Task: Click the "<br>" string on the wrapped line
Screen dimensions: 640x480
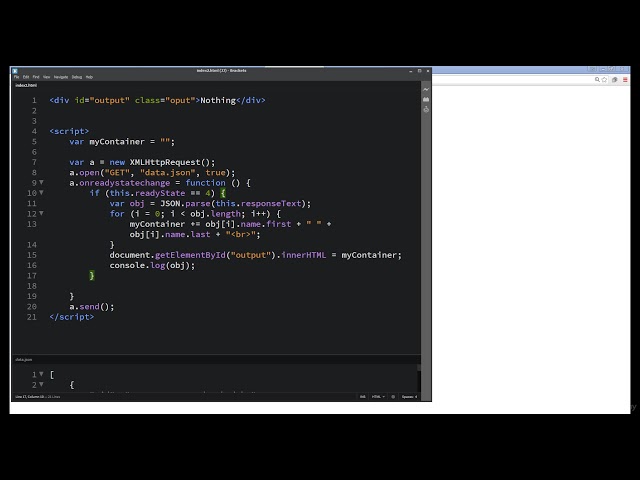Action: click(x=241, y=234)
